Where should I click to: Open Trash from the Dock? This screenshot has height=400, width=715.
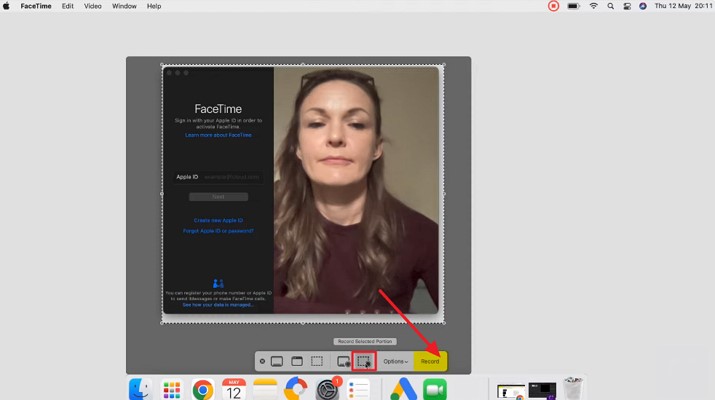point(573,389)
